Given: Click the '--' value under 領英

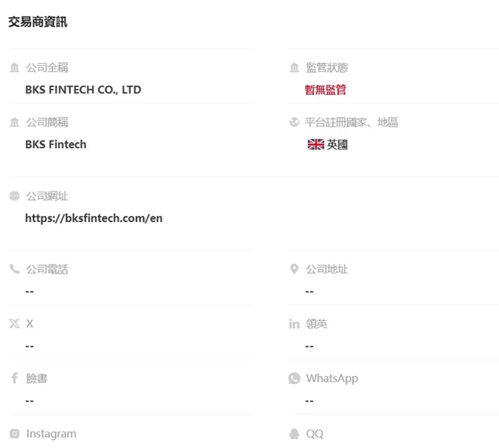Looking at the screenshot, I should pos(309,346).
